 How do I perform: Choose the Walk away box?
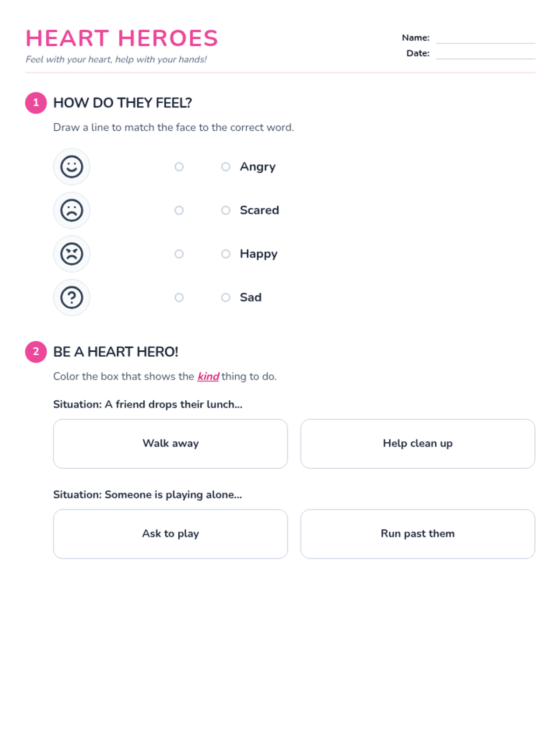click(x=170, y=444)
